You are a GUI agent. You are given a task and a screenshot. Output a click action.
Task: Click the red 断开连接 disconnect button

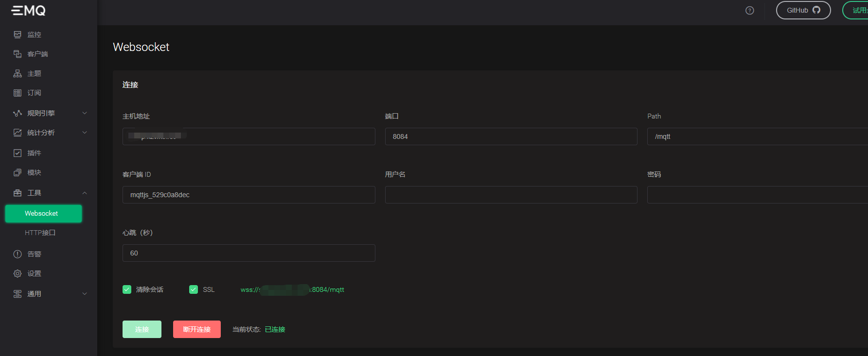[x=197, y=329]
